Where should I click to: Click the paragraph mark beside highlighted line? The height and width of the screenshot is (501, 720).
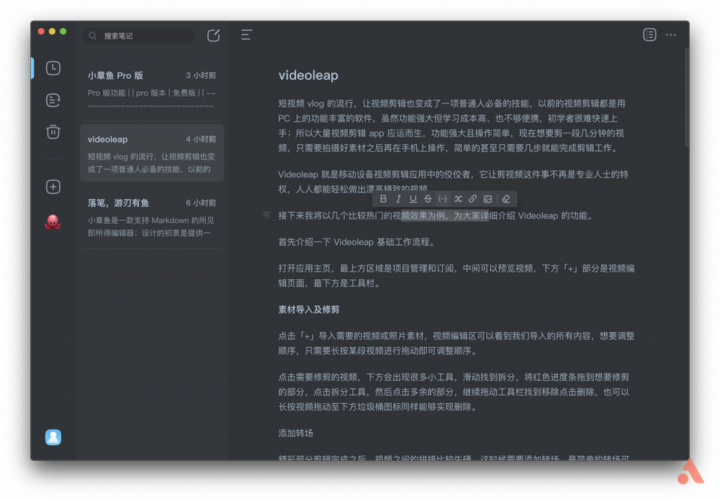267,215
